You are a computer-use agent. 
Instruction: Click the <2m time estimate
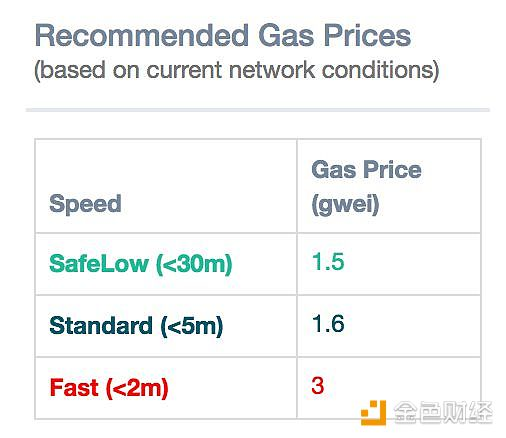pyautogui.click(x=137, y=388)
